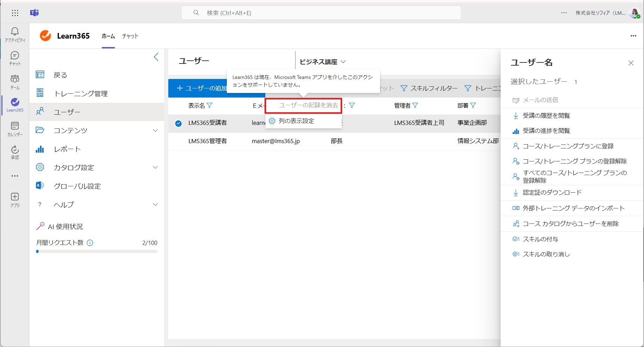Screen dimensions: 644x347
Task: Open settings ellipsis next to organization name
Action: [x=564, y=13]
